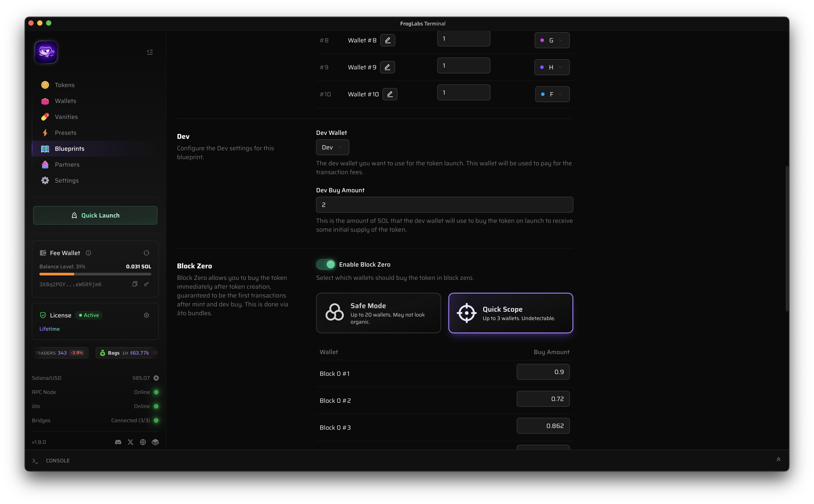Open the X social link icon
The image size is (814, 504).
click(x=130, y=442)
